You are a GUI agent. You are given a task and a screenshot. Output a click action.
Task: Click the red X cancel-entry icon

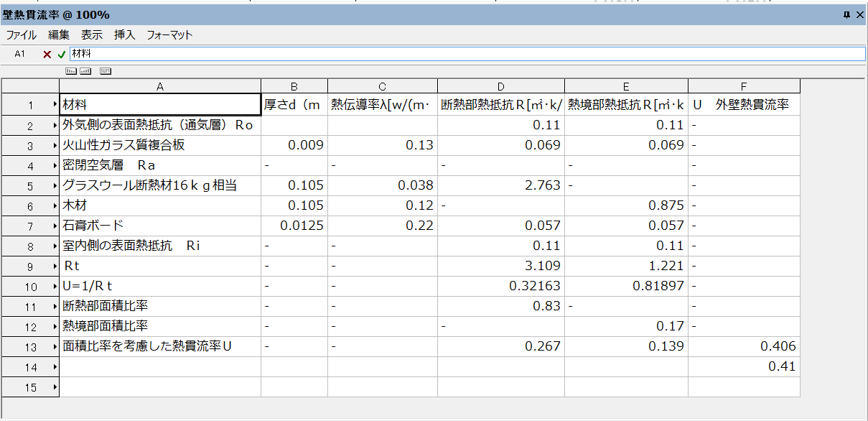click(x=47, y=54)
